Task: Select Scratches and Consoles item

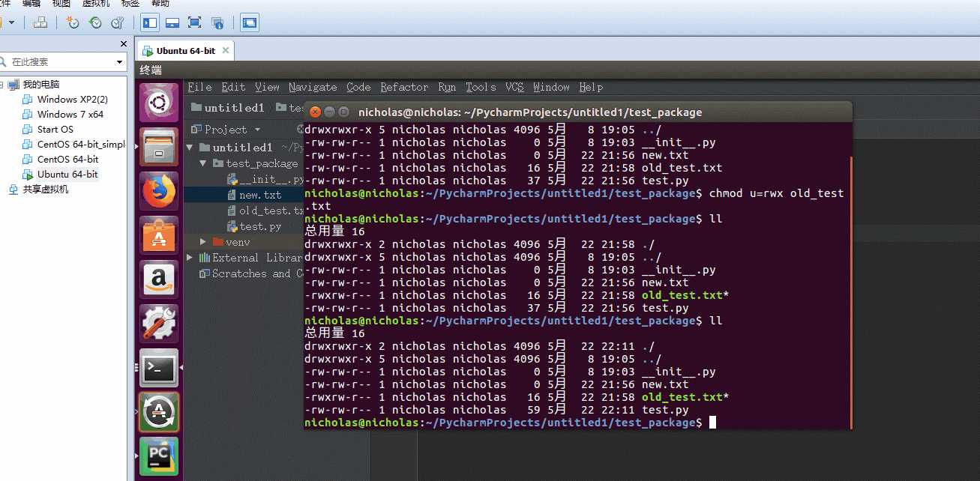Action: point(251,273)
